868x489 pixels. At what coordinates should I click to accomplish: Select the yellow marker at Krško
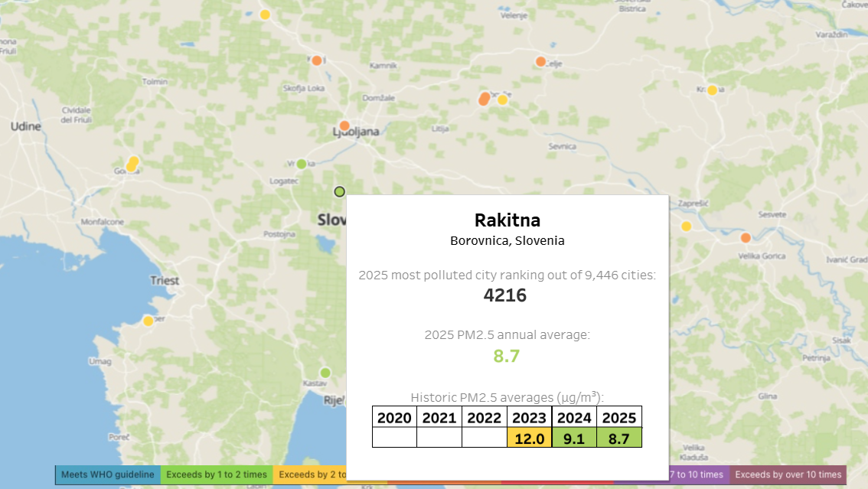(712, 90)
